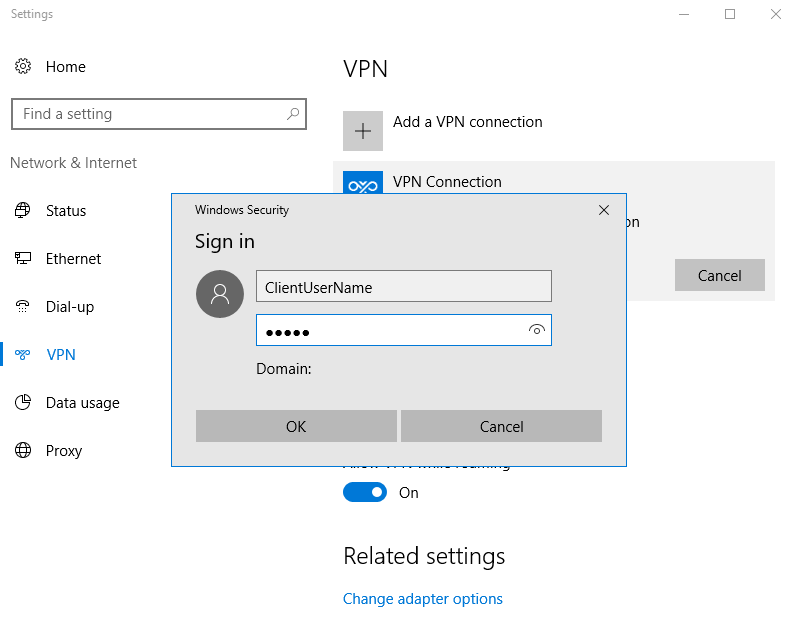Open the Ethernet settings page

[73, 259]
